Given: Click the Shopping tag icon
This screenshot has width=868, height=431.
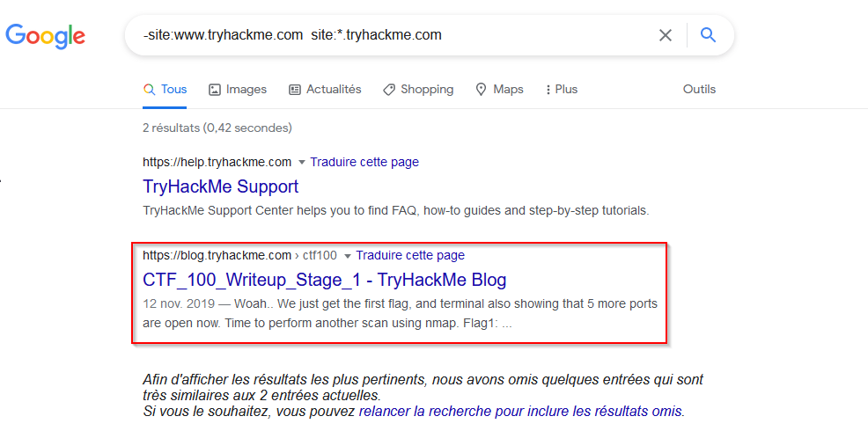Looking at the screenshot, I should click(x=389, y=90).
